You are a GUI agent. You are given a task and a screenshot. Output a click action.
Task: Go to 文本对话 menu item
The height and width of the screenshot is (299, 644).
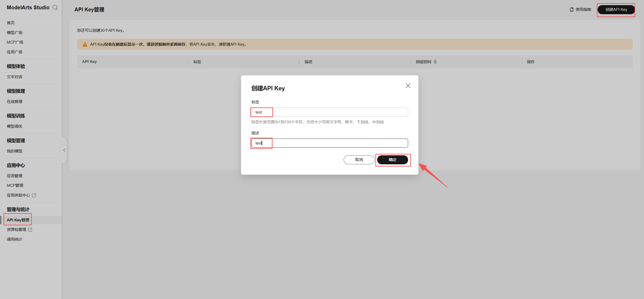pos(14,77)
